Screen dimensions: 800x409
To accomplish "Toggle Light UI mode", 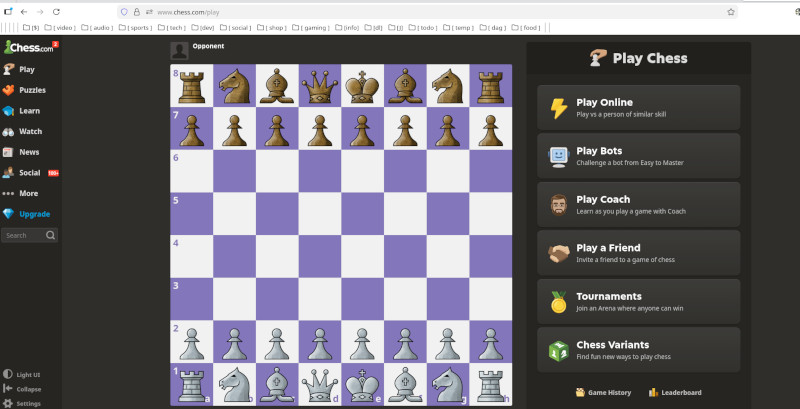I will [21, 374].
